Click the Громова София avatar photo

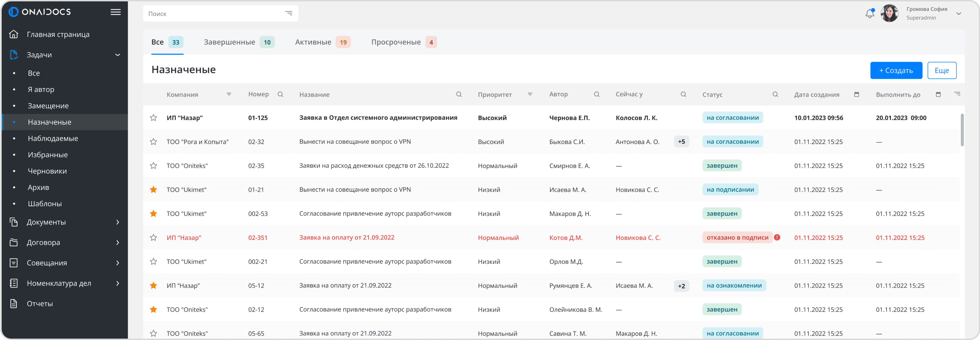[x=890, y=13]
